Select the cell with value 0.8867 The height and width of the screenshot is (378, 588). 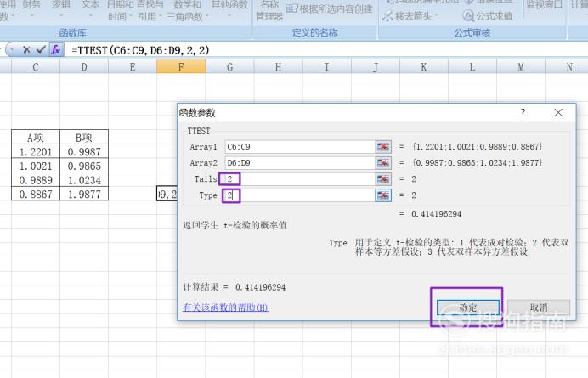tap(36, 195)
